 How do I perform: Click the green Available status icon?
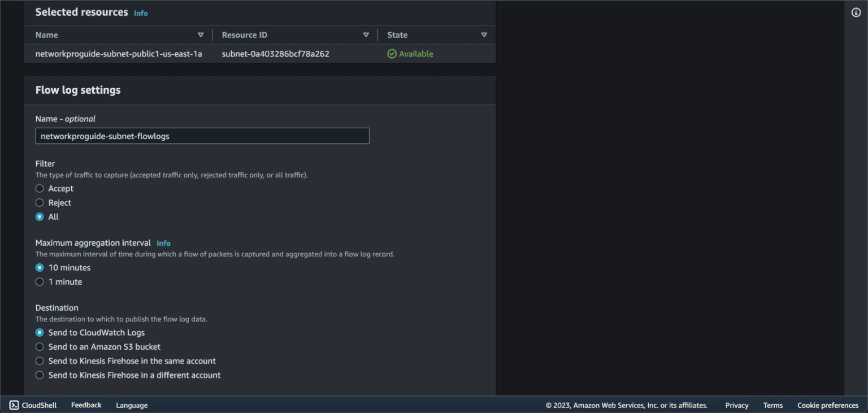[x=392, y=54]
